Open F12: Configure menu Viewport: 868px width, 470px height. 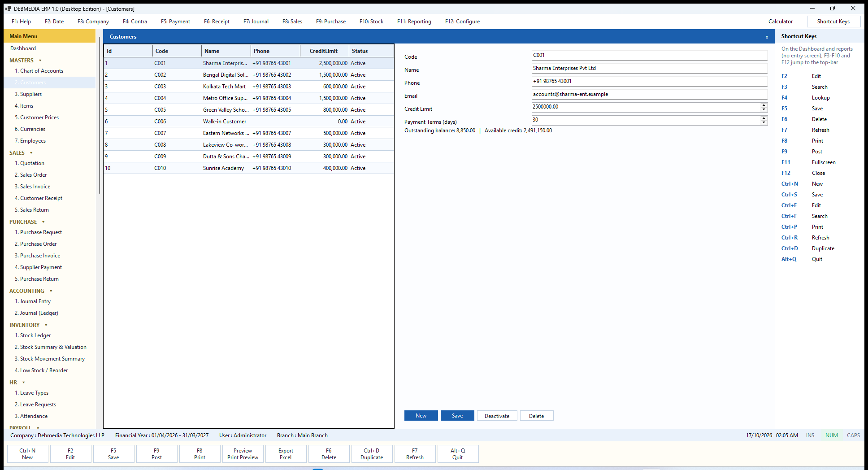tap(462, 22)
